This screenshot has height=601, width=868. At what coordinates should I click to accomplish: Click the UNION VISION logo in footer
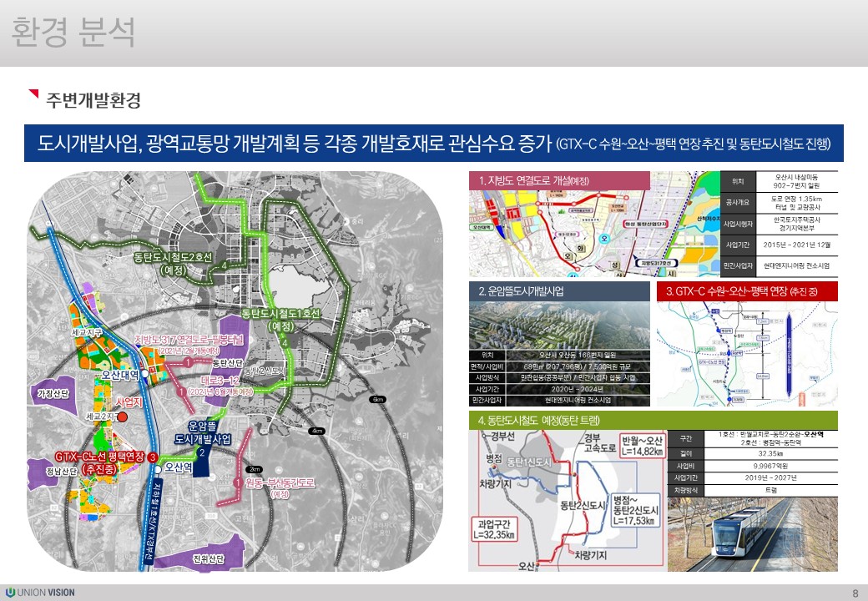[x=40, y=592]
